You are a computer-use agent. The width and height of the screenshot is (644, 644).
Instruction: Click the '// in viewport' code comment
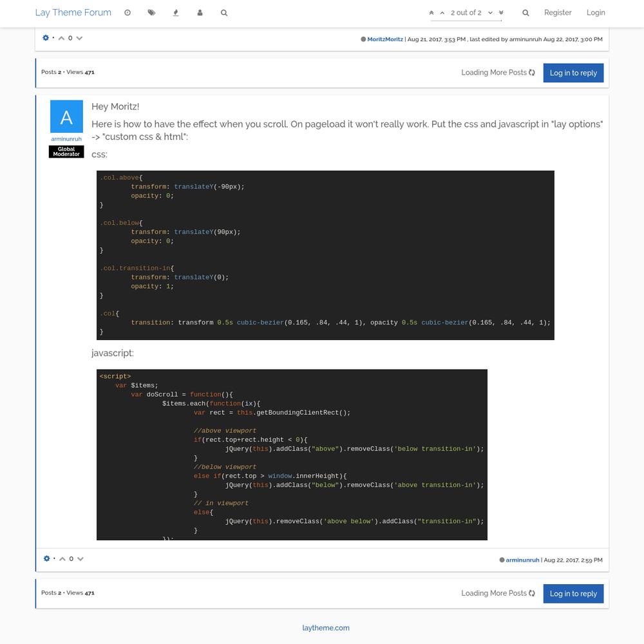221,503
